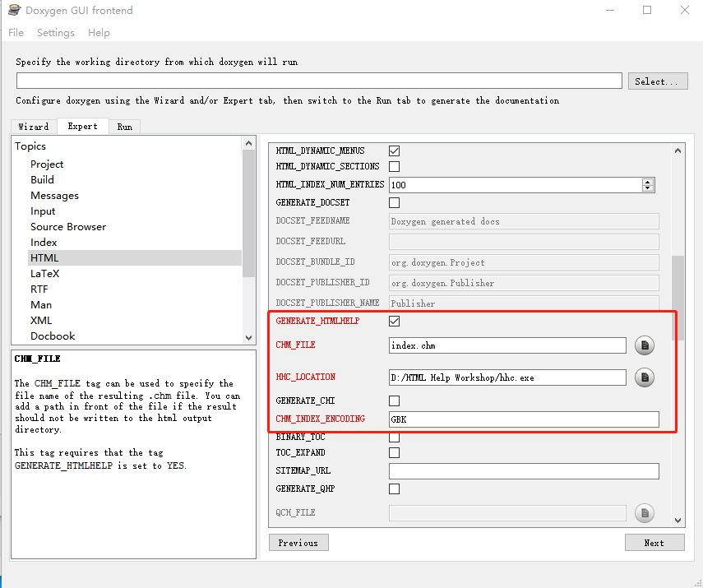The height and width of the screenshot is (588, 703).
Task: Browse for HHC_LOCATION using file icon
Action: point(645,377)
